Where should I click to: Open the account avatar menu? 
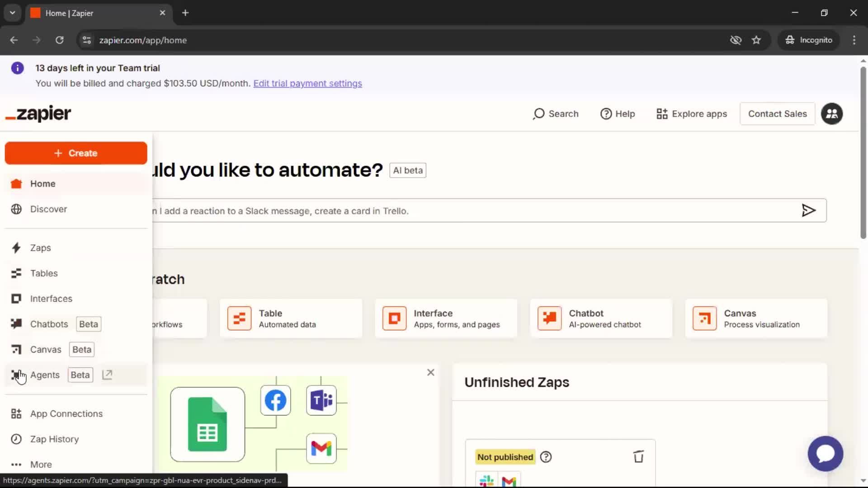coord(832,114)
